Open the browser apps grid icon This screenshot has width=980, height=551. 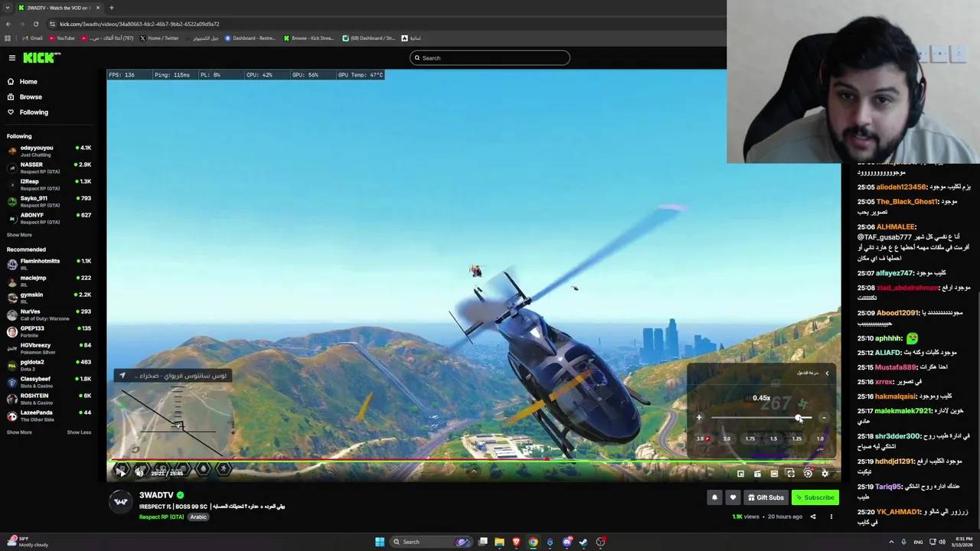coord(8,38)
